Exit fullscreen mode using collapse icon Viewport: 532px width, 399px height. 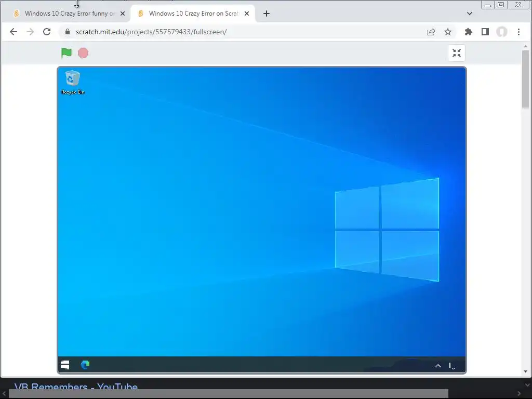457,53
